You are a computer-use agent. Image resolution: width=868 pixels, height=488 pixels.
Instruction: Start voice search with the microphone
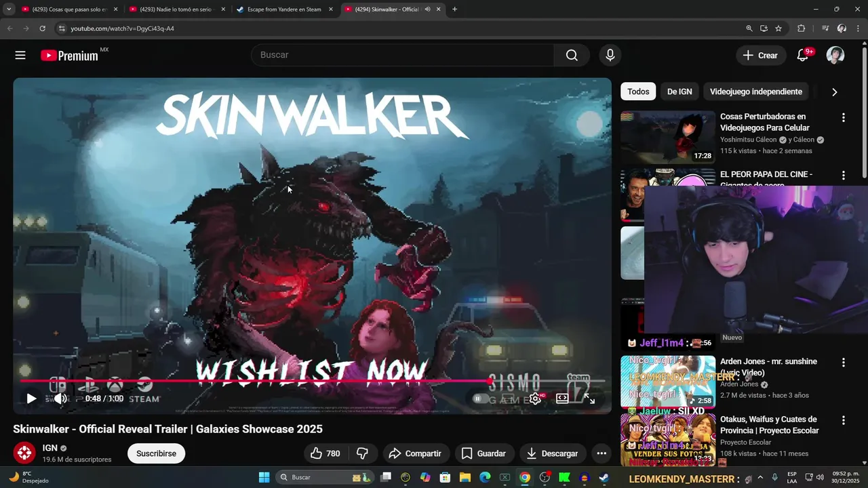610,55
